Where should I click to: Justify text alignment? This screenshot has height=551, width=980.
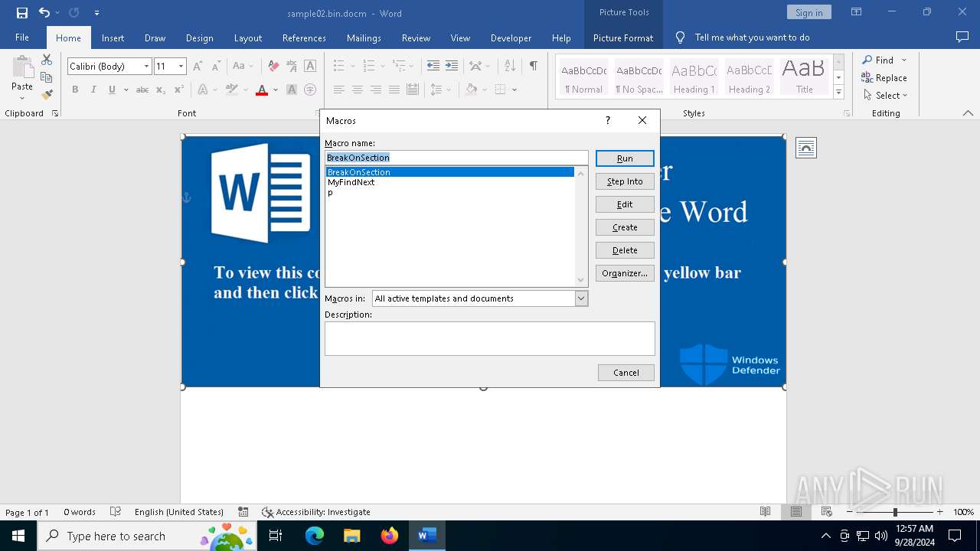(394, 90)
